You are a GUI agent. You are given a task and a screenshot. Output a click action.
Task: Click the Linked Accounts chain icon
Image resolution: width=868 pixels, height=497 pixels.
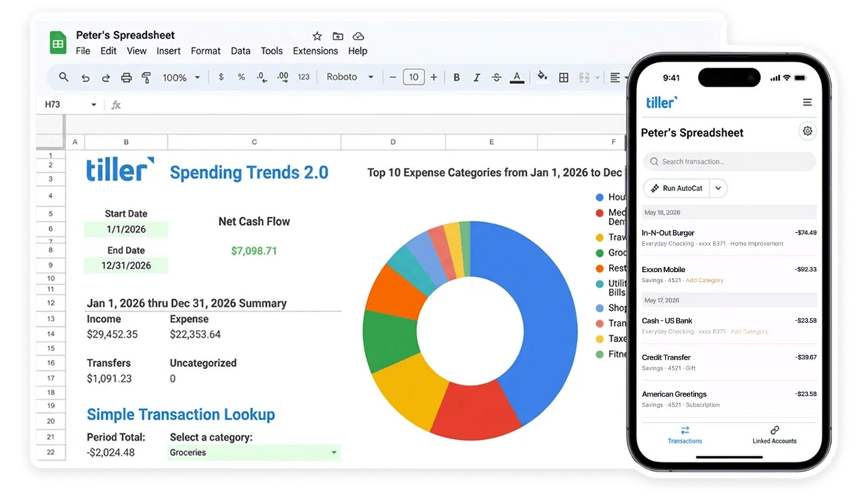click(x=775, y=430)
